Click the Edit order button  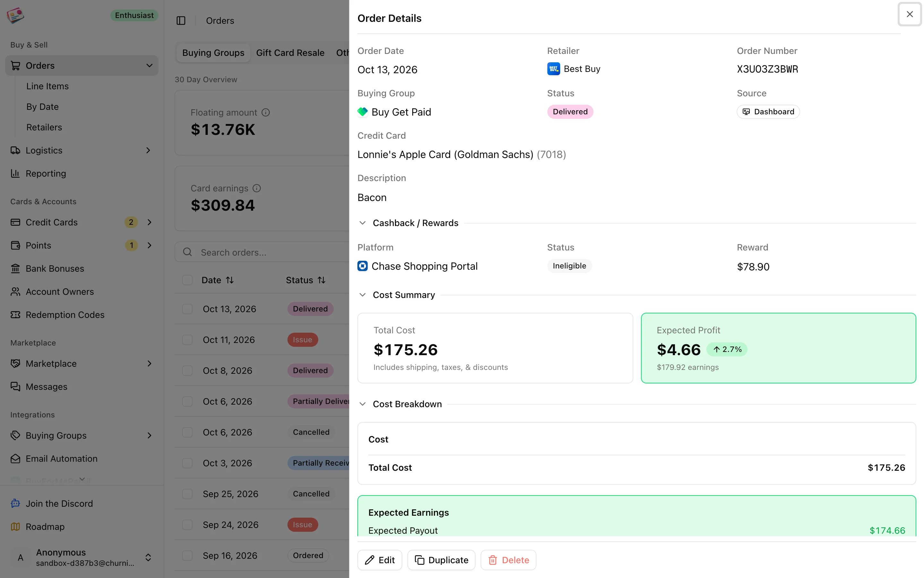[x=380, y=560]
